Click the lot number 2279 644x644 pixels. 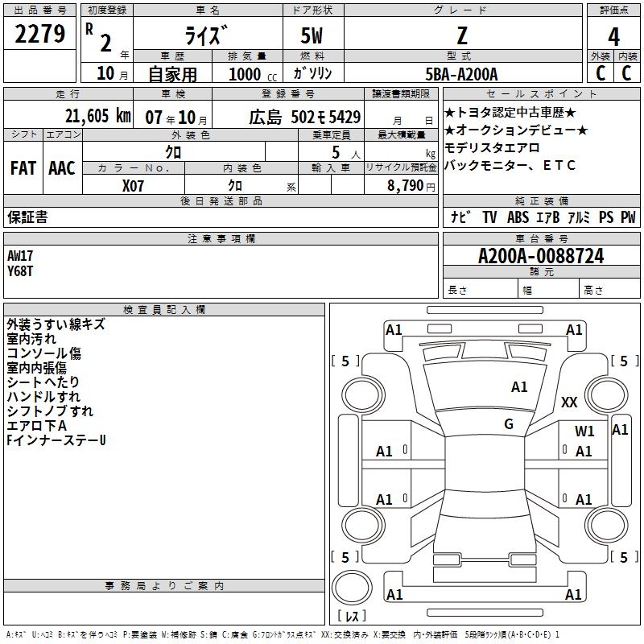point(39,34)
